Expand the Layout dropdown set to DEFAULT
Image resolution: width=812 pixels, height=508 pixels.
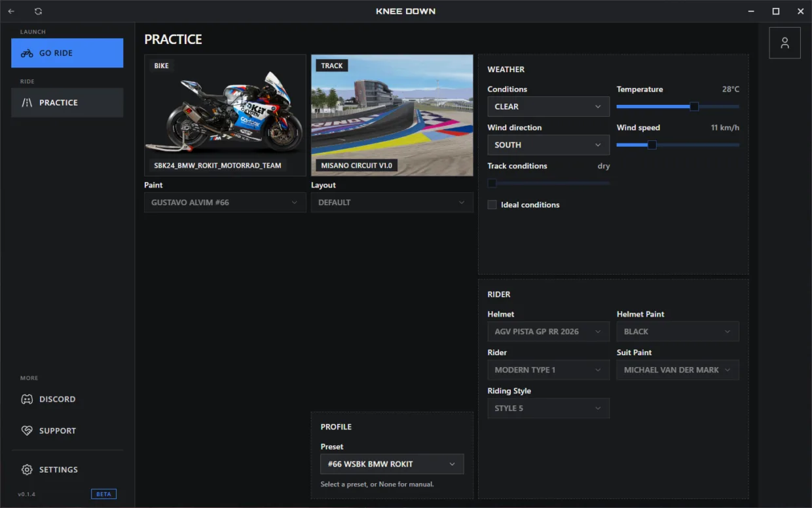[x=392, y=203]
